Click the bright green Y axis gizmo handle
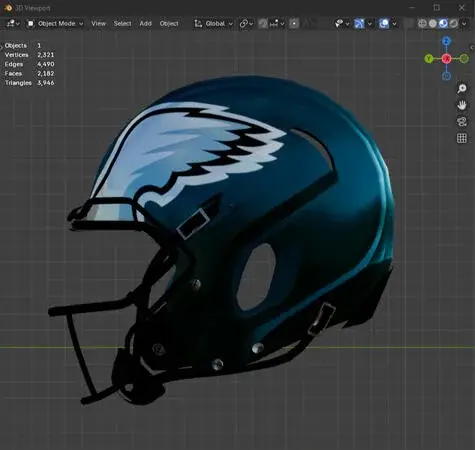Screen dimensions: 475x450 pyautogui.click(x=429, y=59)
